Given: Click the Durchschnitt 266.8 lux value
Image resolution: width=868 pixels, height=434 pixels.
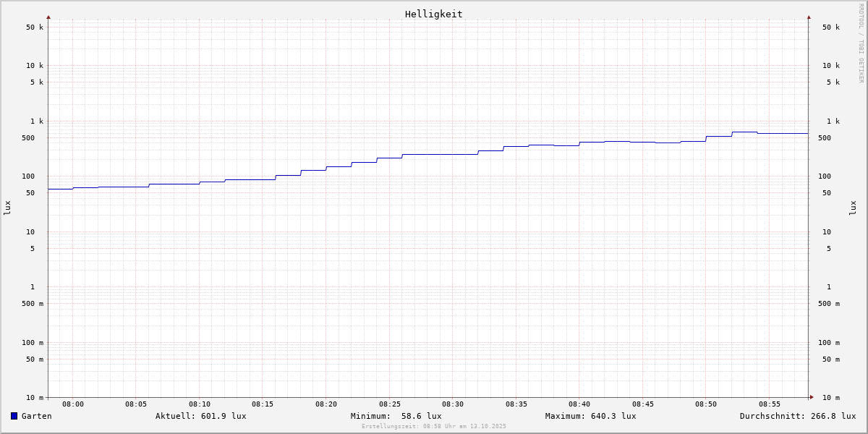Looking at the screenshot, I should [797, 416].
